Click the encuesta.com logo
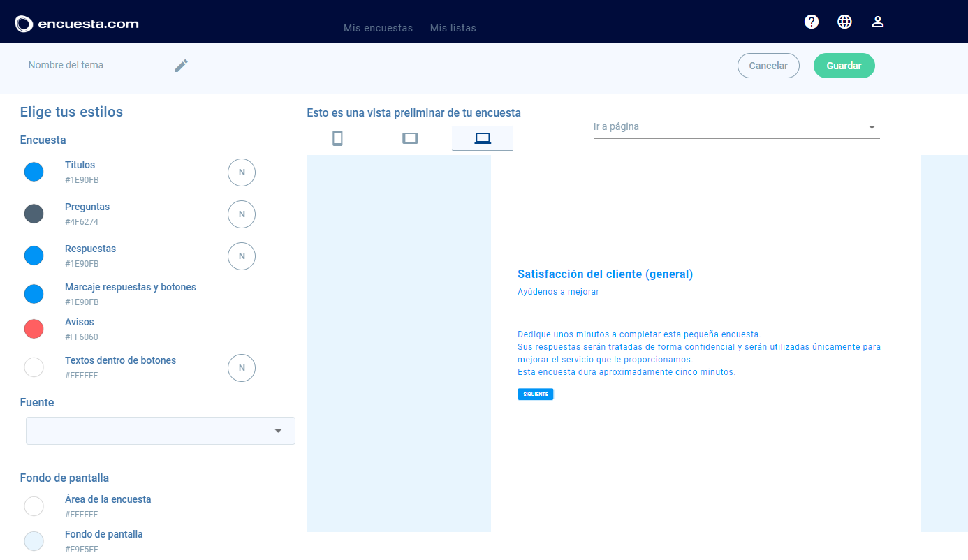Screen dimensions: 968x560 point(77,24)
